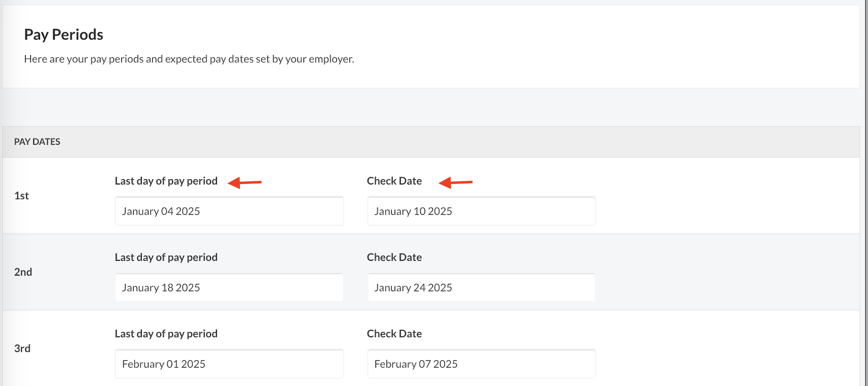Image resolution: width=868 pixels, height=386 pixels.
Task: Click the red arrow beside first pay period label
Action: [x=245, y=182]
